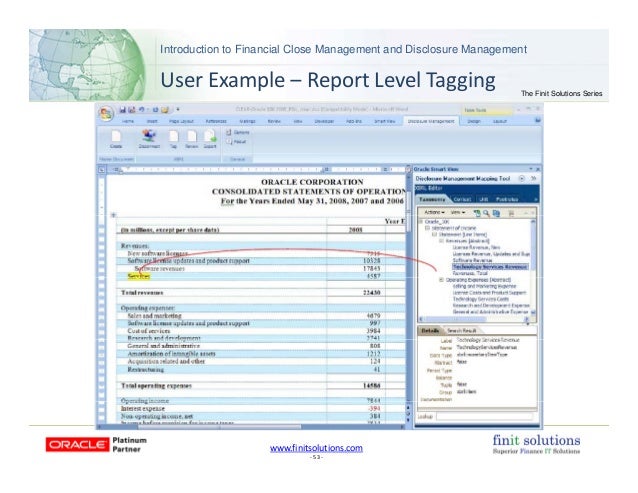
Task: Click the Save icon in quick access toolbar
Action: [122, 110]
